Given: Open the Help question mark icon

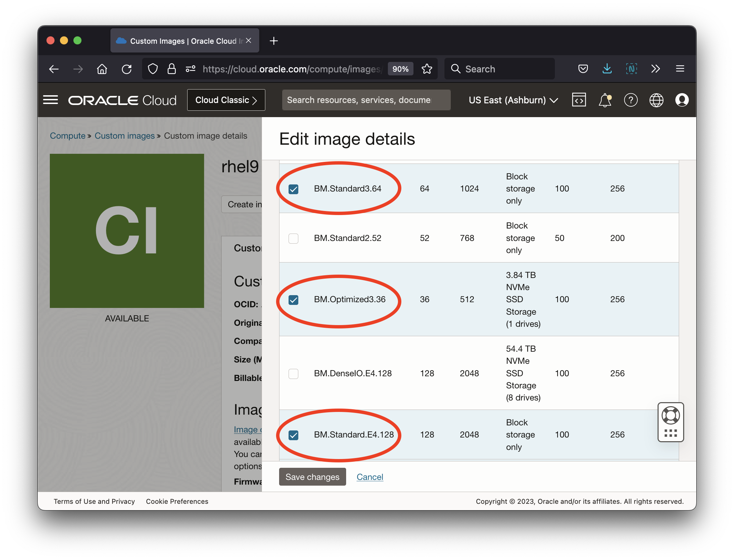Looking at the screenshot, I should point(631,100).
